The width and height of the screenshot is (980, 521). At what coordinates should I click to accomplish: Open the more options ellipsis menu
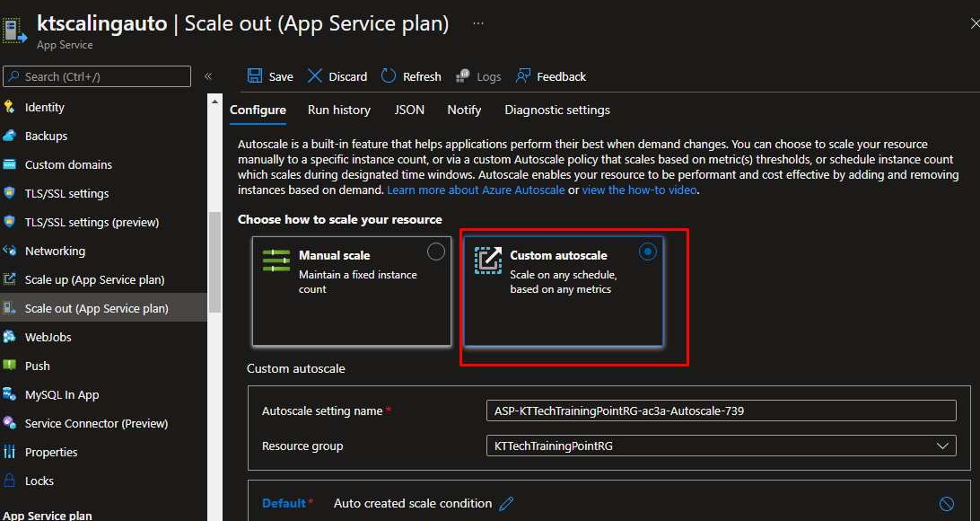(x=479, y=22)
